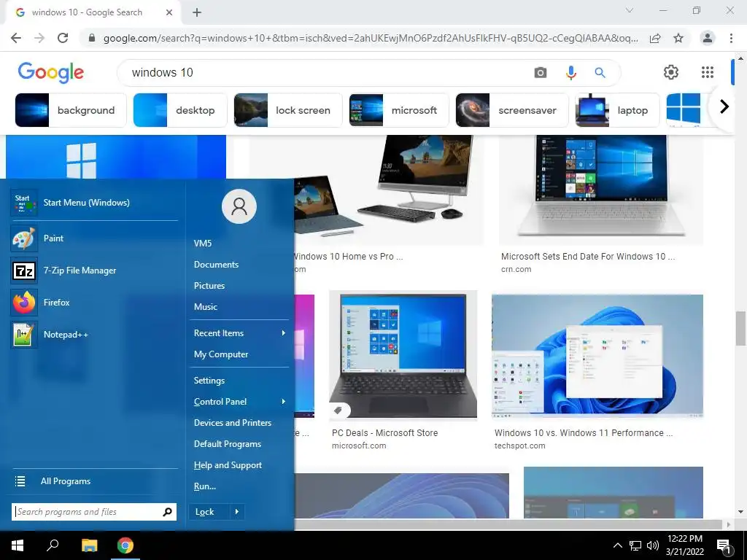The image size is (747, 560).
Task: Select the laptop suggestion chip
Action: 617,110
